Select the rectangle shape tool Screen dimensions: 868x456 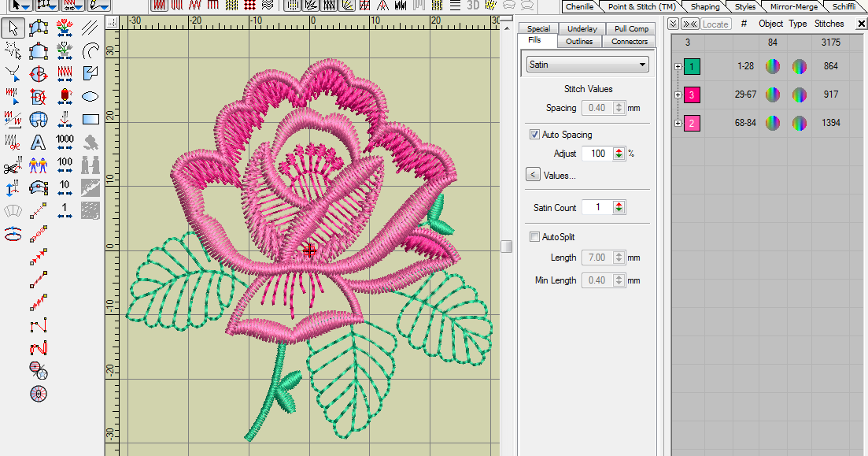pyautogui.click(x=90, y=119)
